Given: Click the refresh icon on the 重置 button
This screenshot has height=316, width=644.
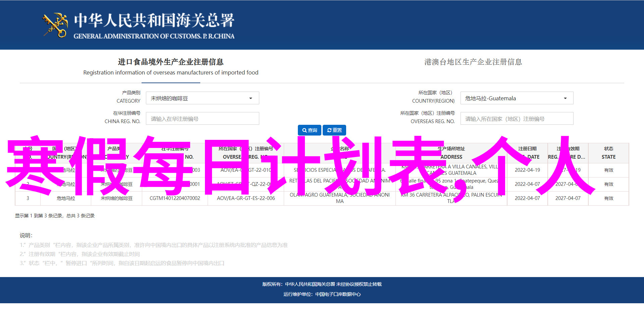Looking at the screenshot, I should 329,130.
